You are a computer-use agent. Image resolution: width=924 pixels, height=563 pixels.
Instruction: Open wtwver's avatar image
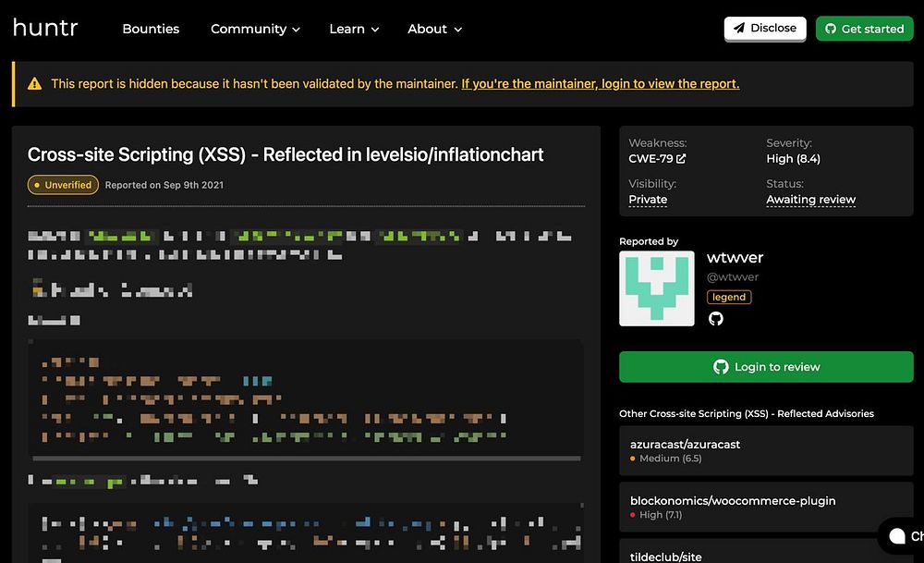656,288
